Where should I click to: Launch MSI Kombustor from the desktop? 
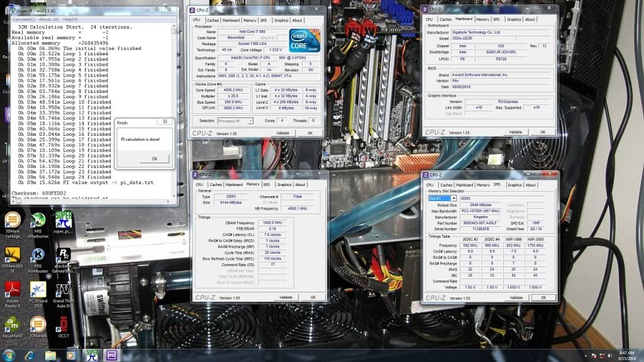tap(38, 260)
